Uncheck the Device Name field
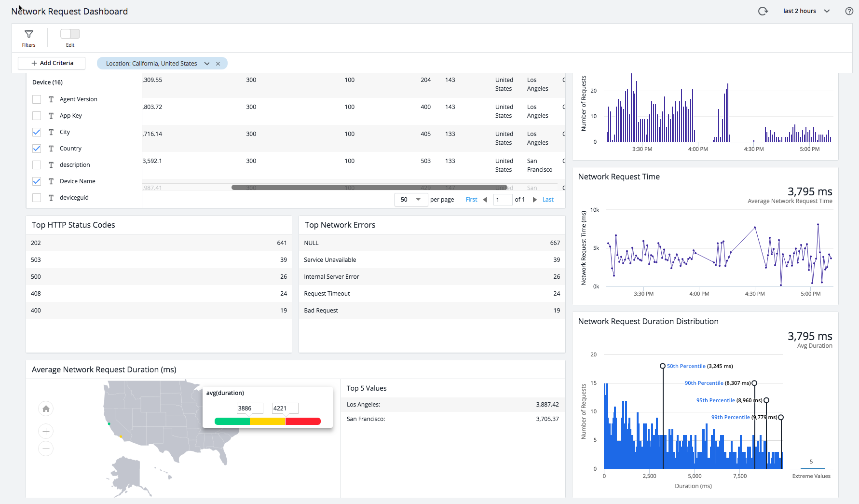The height and width of the screenshot is (504, 859). pyautogui.click(x=37, y=181)
